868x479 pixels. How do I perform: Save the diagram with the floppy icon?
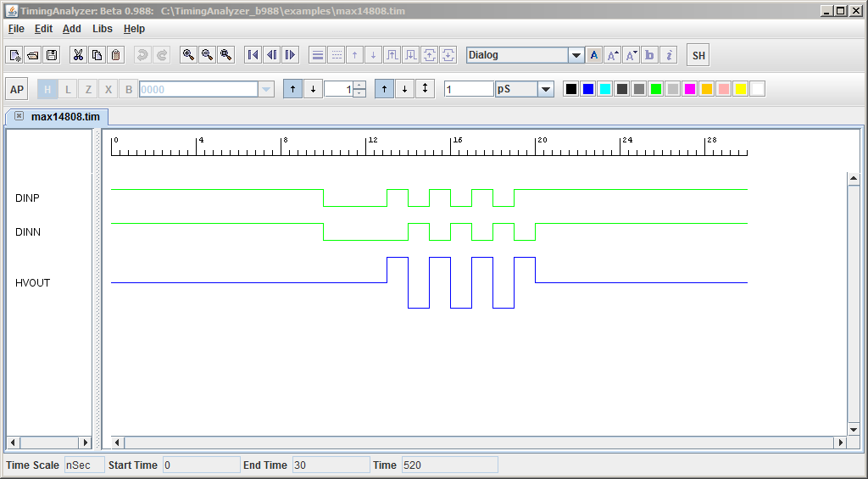click(52, 55)
